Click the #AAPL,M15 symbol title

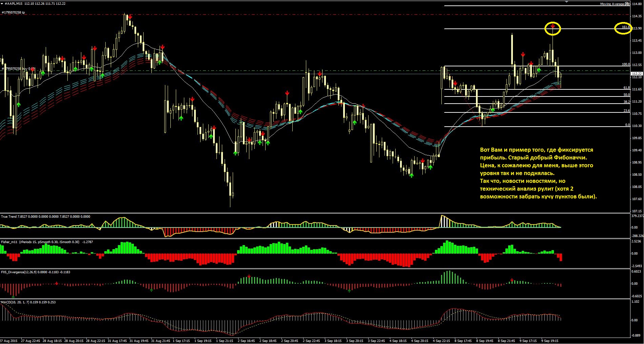[x=14, y=3]
